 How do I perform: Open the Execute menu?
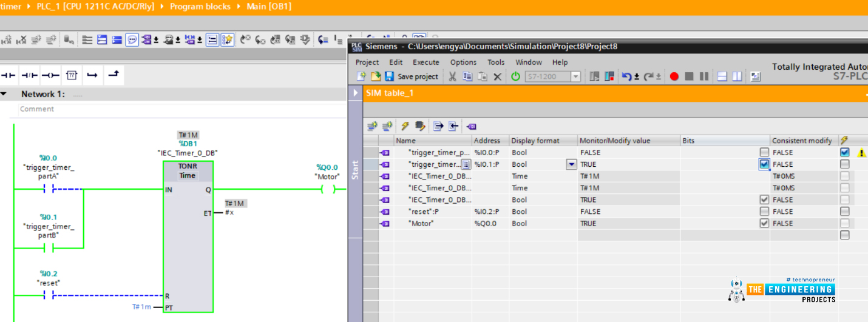(426, 62)
